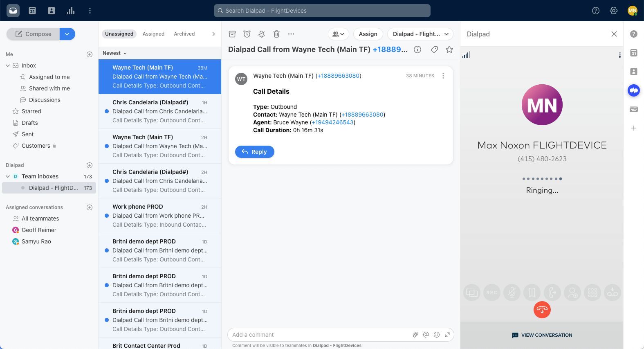Viewport: 644px width, 349px height.
Task: Open Assigned to me folder
Action: pyautogui.click(x=49, y=77)
